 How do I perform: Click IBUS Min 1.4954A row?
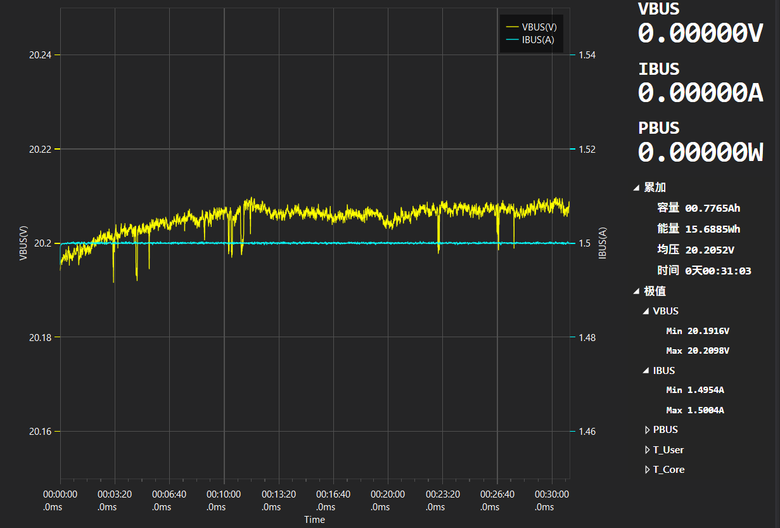[x=695, y=390]
